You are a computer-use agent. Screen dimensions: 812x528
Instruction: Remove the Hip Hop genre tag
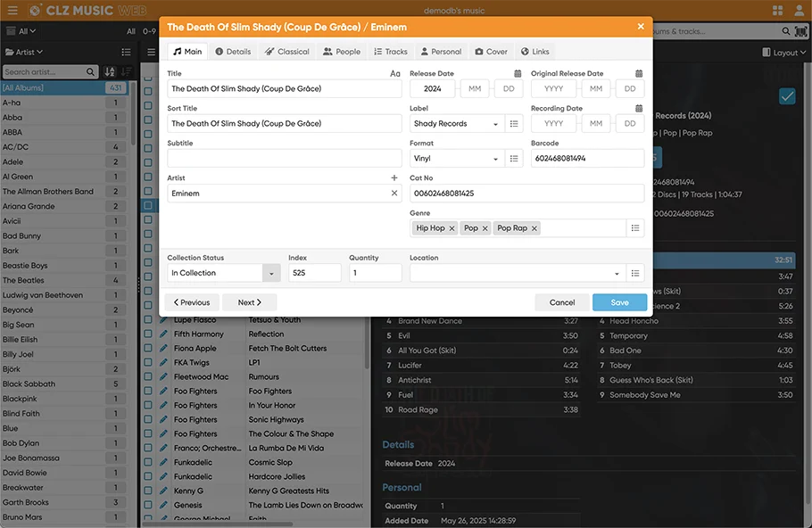click(452, 228)
